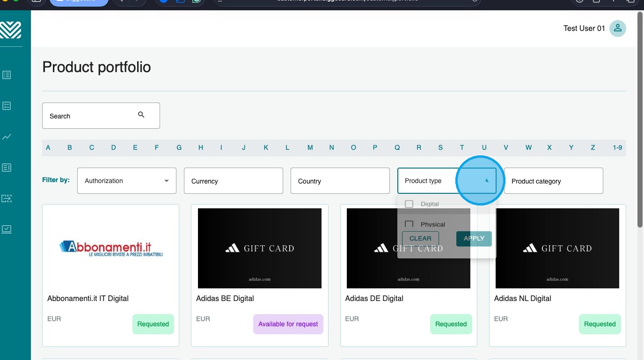The width and height of the screenshot is (644, 360).
Task: Open the Country filter dropdown
Action: [340, 181]
